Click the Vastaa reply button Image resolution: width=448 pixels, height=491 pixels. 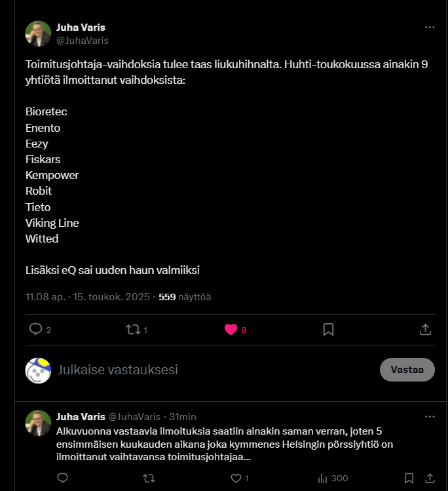(x=407, y=370)
